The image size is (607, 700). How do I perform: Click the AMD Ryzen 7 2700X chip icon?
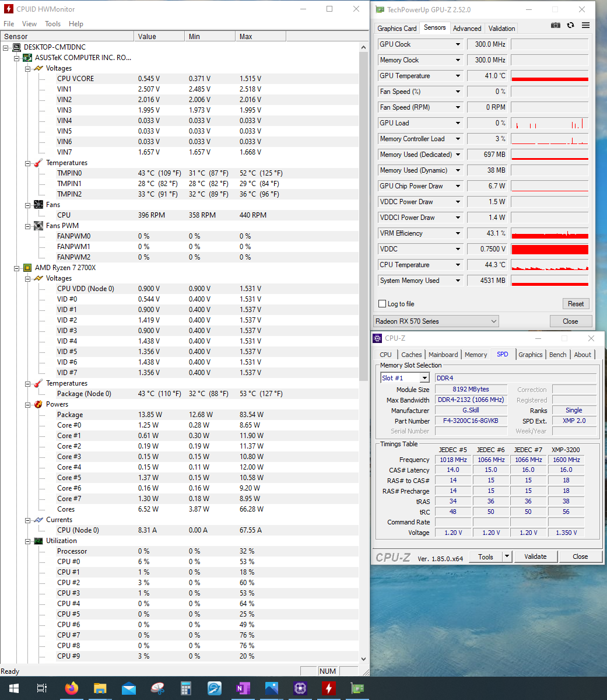[x=27, y=268]
